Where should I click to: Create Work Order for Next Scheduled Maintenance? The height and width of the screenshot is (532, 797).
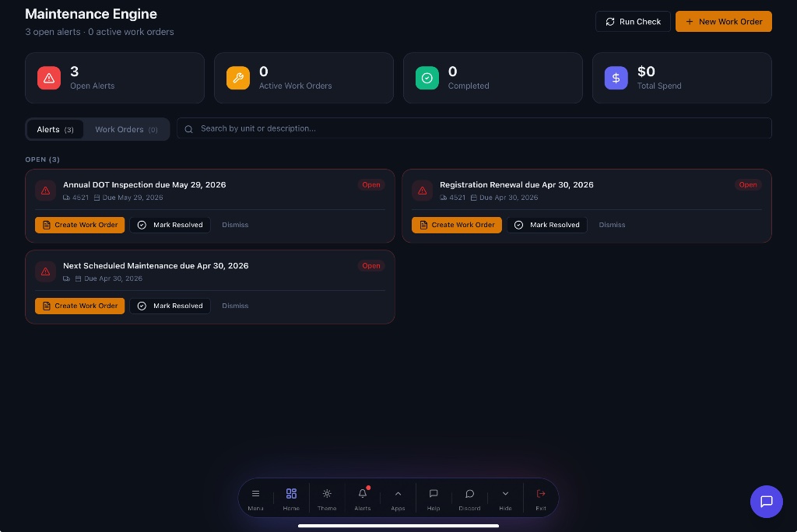click(x=80, y=306)
